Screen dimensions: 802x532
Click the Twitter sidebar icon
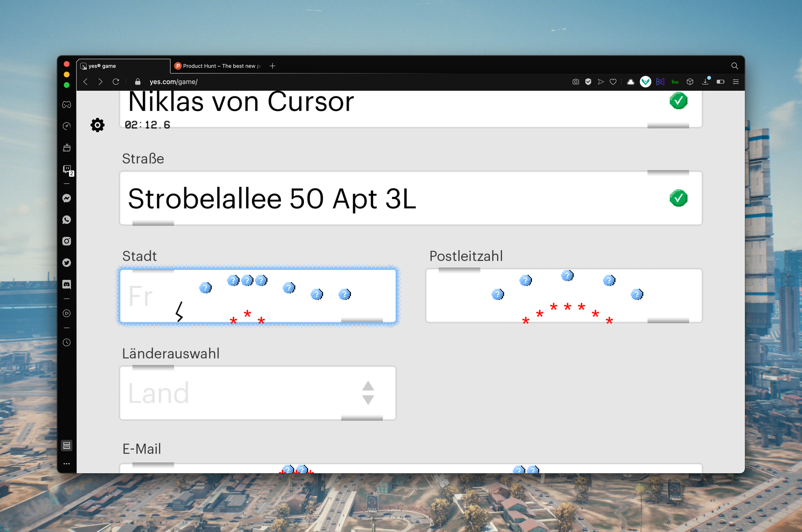click(x=66, y=263)
